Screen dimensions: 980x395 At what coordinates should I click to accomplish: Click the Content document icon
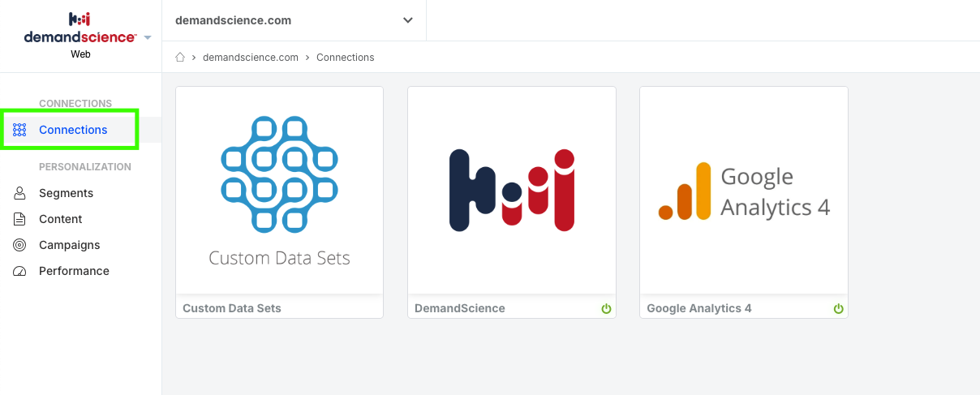click(x=20, y=219)
